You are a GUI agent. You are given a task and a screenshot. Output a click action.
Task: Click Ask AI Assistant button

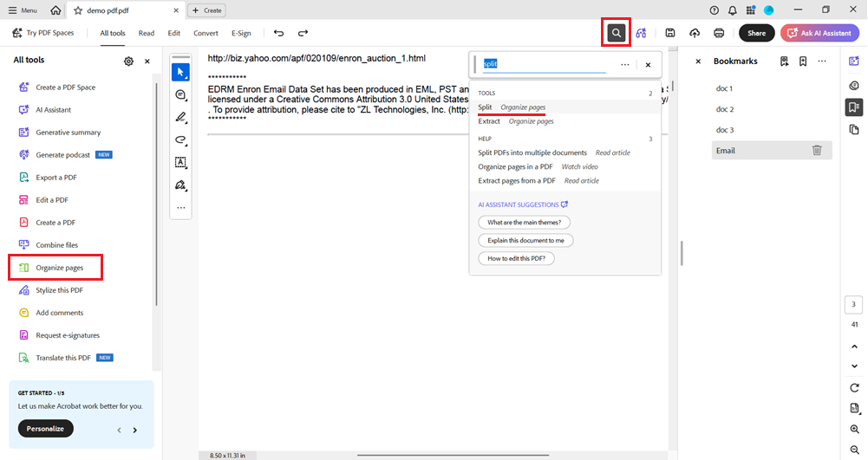[819, 33]
